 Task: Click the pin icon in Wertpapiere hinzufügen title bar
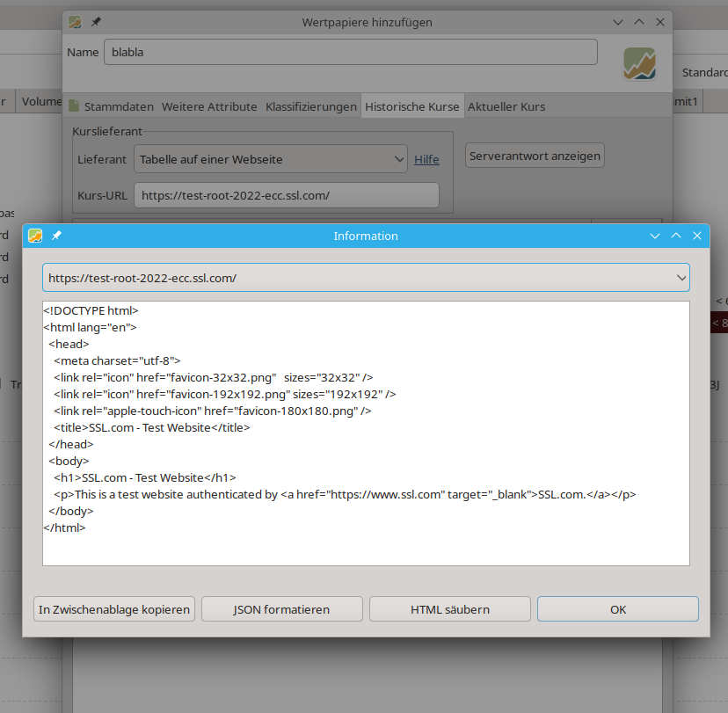[x=96, y=22]
